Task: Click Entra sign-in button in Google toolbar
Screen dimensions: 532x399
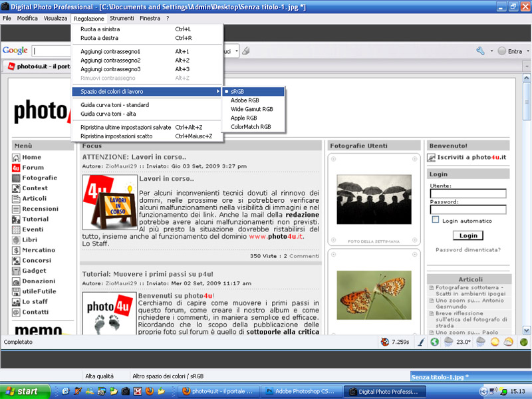Action: (510, 51)
